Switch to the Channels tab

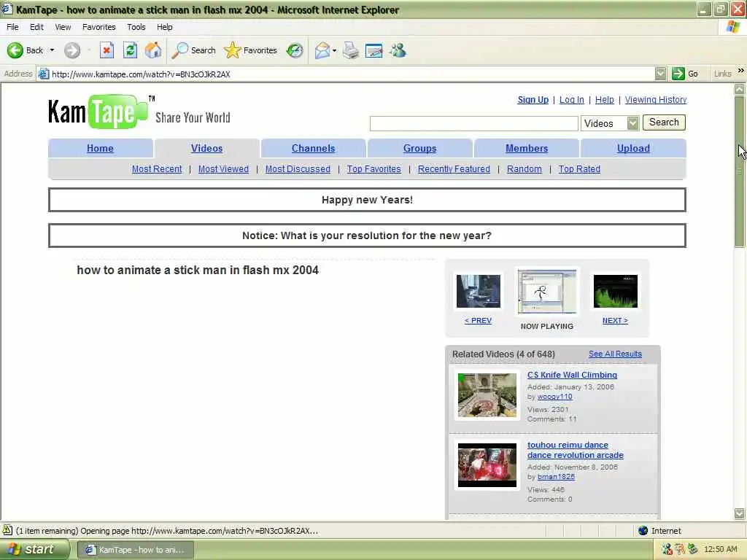pyautogui.click(x=314, y=148)
